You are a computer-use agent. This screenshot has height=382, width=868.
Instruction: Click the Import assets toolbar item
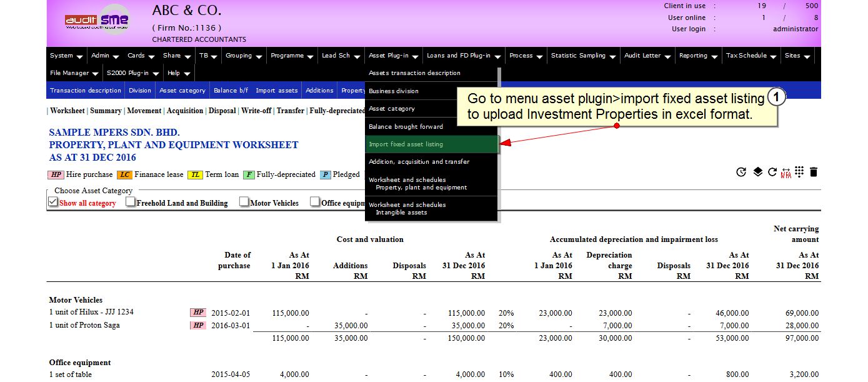pos(276,91)
